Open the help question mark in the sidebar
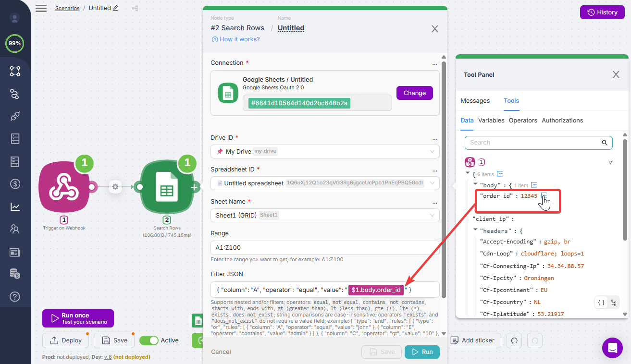Screen dimensions: 631x364 [x=15, y=297]
